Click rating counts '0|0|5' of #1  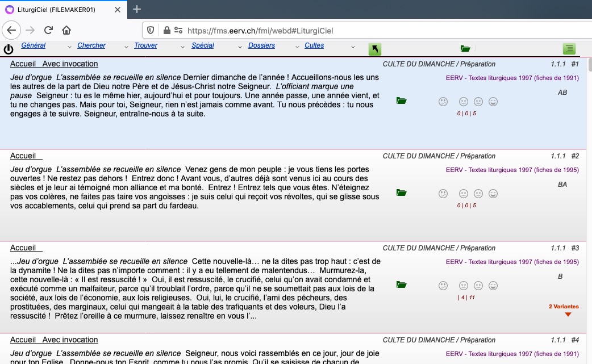pyautogui.click(x=466, y=113)
